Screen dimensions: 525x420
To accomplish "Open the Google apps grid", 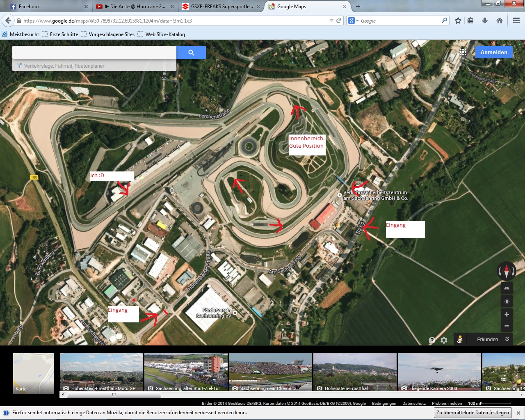I will pyautogui.click(x=463, y=52).
